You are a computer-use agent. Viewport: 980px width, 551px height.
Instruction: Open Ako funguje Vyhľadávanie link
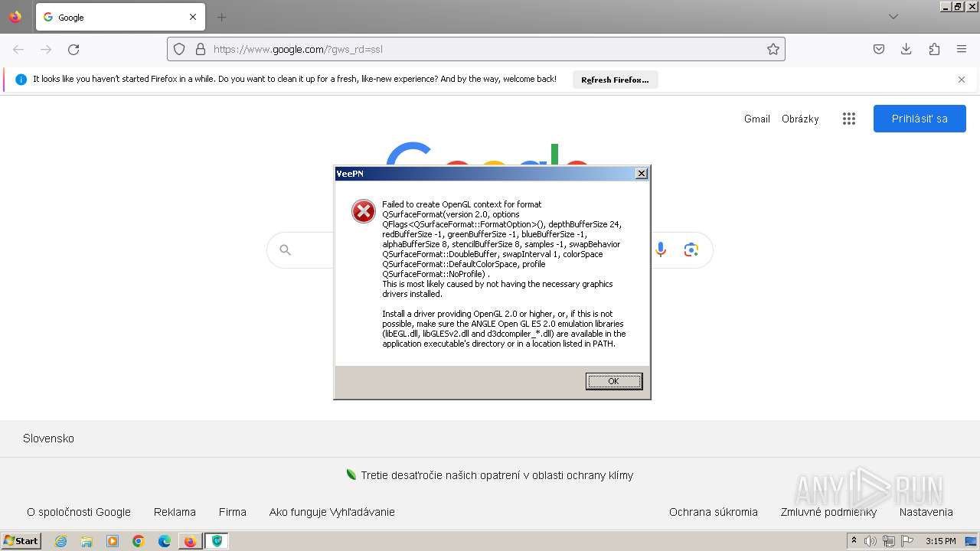(x=332, y=512)
